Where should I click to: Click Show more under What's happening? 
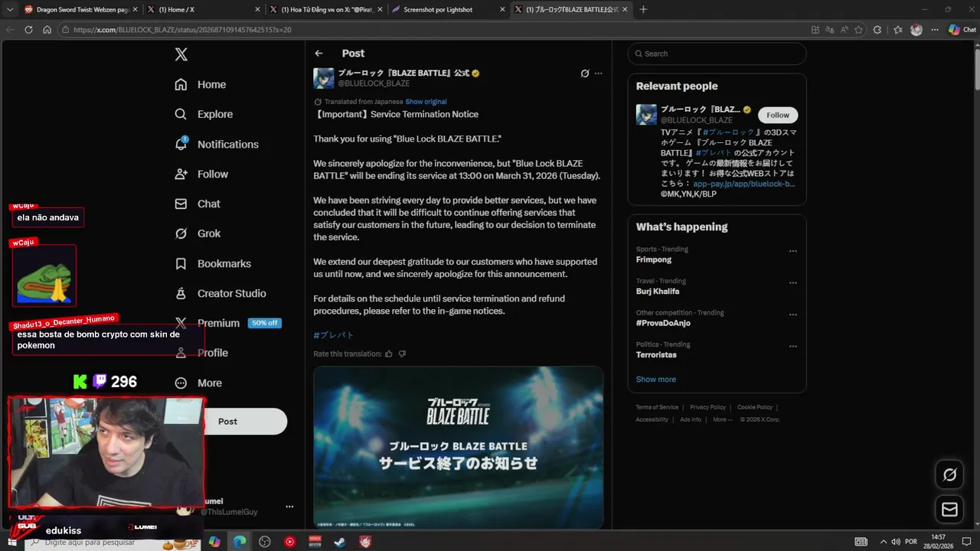pos(655,380)
